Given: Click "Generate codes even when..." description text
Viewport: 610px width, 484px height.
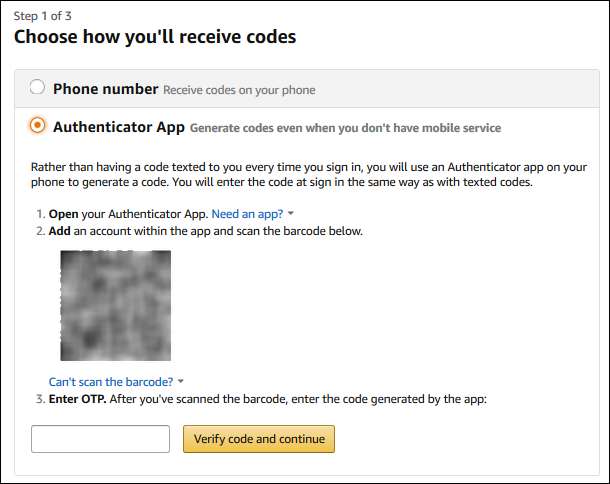Looking at the screenshot, I should [345, 128].
